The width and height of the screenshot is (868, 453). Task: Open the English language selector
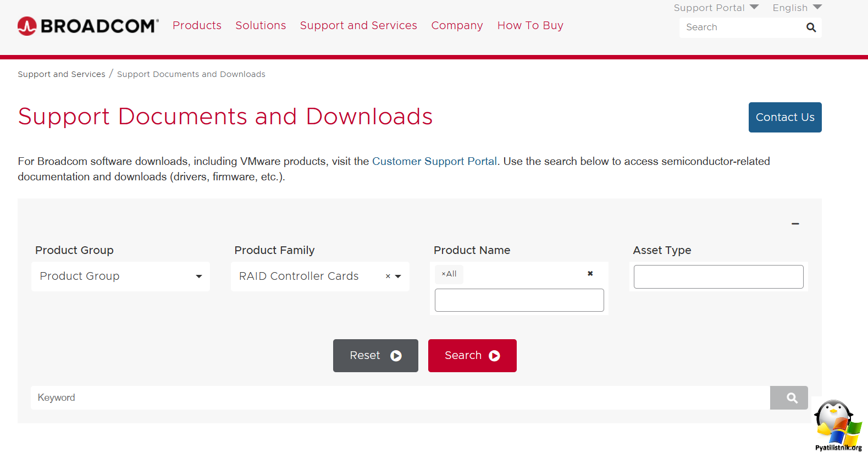797,8
